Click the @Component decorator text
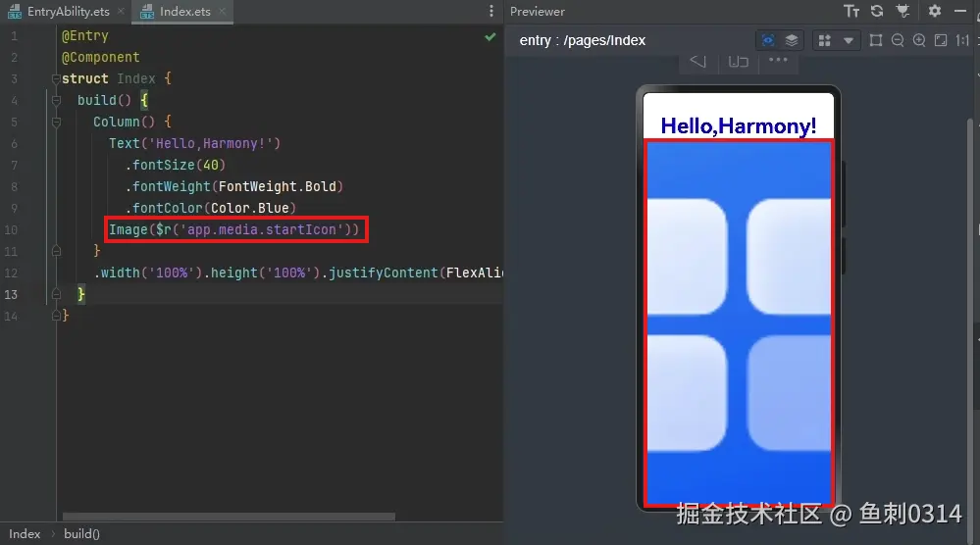 click(x=101, y=58)
